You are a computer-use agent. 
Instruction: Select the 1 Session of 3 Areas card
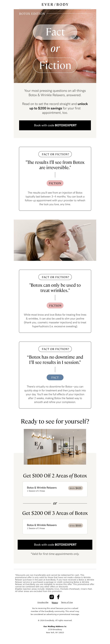tap(55, 527)
